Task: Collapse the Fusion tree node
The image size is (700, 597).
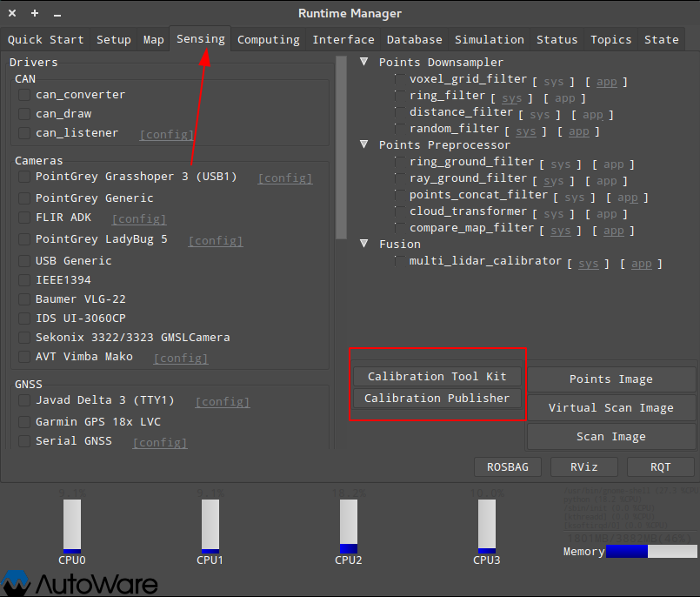Action: point(363,245)
